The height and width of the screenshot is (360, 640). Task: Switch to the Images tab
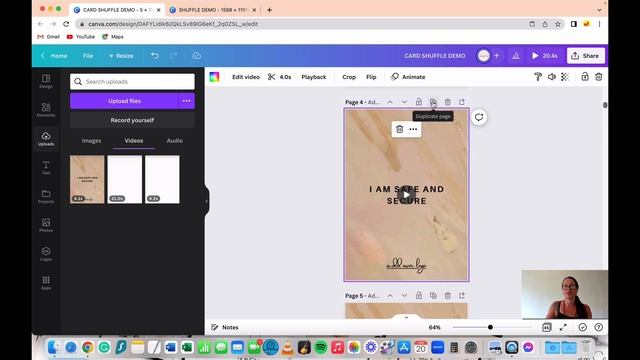point(91,140)
